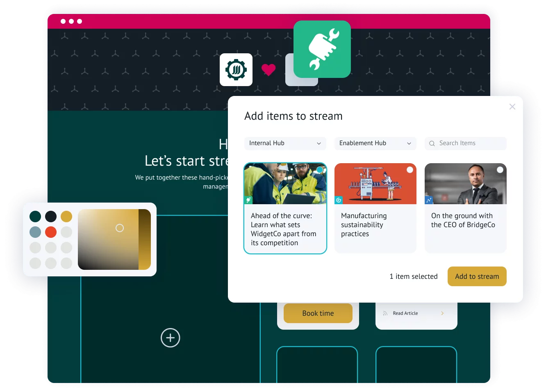This screenshot has height=392, width=546.
Task: Click the pink heart icon
Action: (x=268, y=70)
